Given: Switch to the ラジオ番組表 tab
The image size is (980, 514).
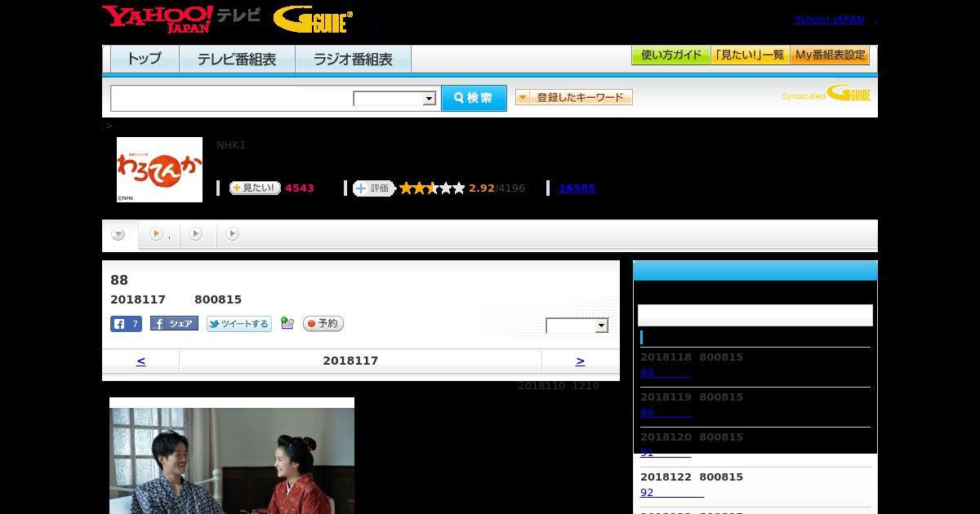Looking at the screenshot, I should 353,60.
